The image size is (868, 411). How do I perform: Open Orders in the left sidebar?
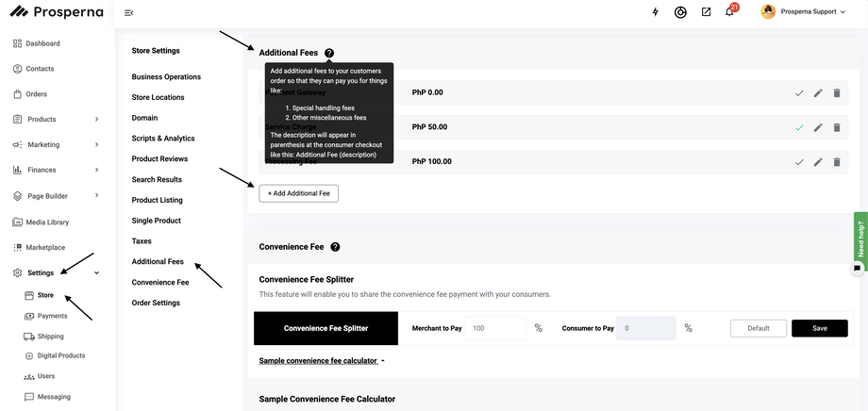(36, 94)
